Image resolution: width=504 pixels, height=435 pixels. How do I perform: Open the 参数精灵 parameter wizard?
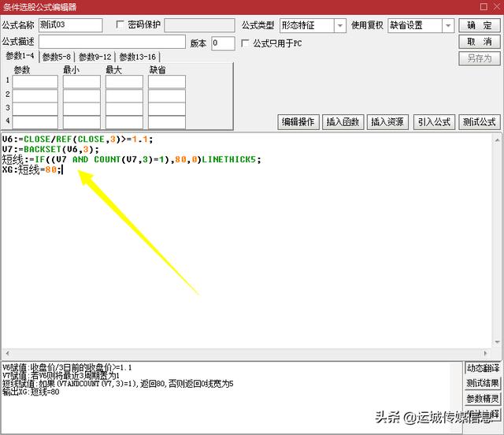click(x=483, y=399)
